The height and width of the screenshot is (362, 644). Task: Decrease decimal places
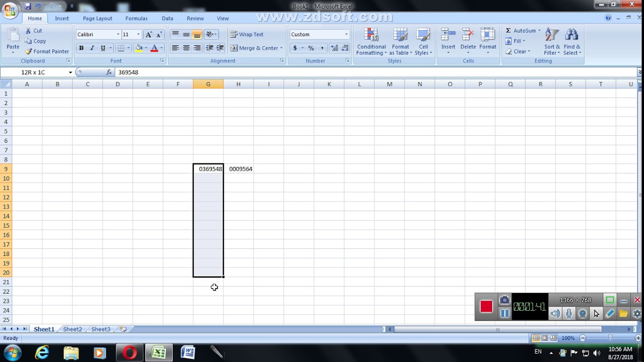point(345,48)
